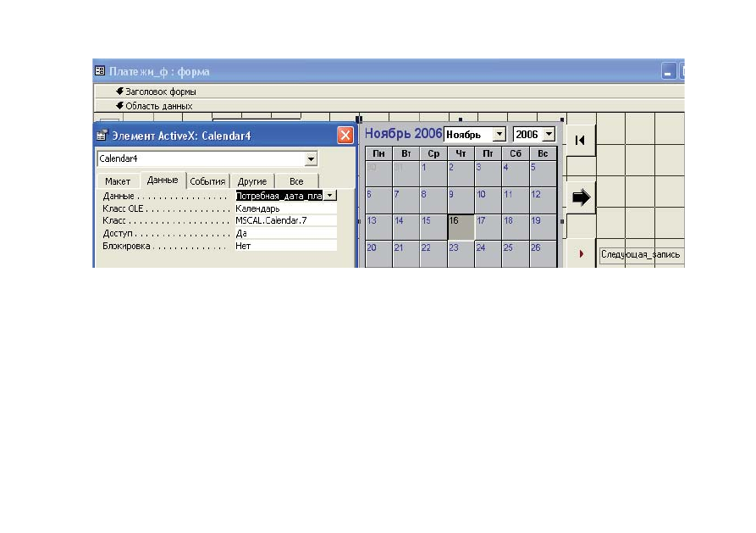The image size is (756, 533).
Task: Select day 23 in the calendar
Action: pyautogui.click(x=461, y=254)
